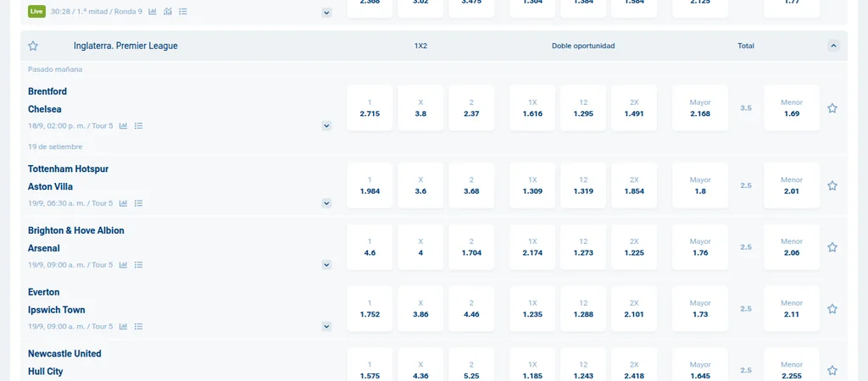Open list icon for Brentford vs Chelsea

pyautogui.click(x=138, y=126)
